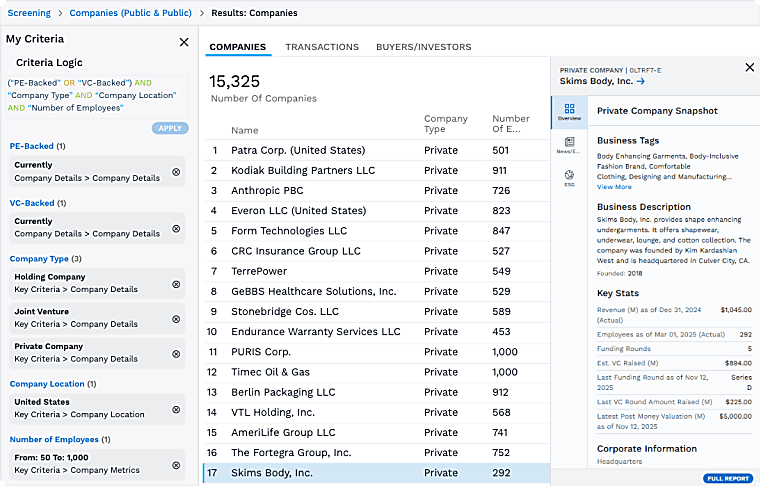The width and height of the screenshot is (760, 486).
Task: Open the Overview icon in snapshot sidebar
Action: (570, 112)
